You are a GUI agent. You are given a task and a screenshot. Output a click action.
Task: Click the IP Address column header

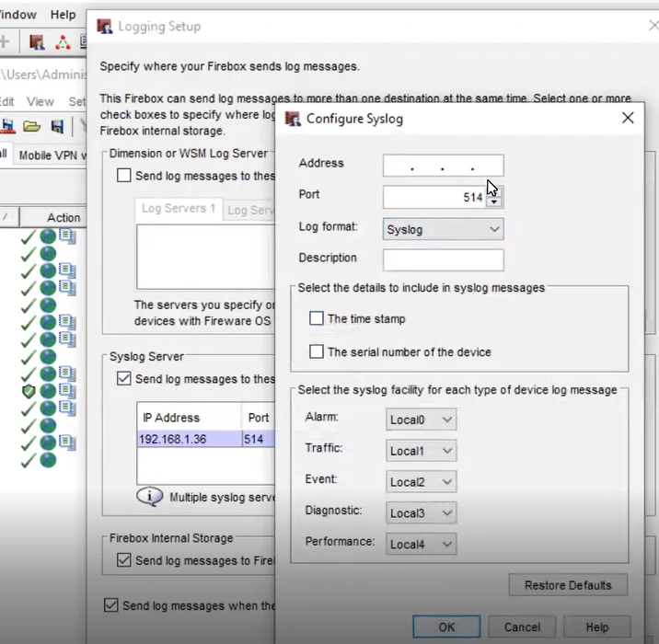tap(189, 417)
